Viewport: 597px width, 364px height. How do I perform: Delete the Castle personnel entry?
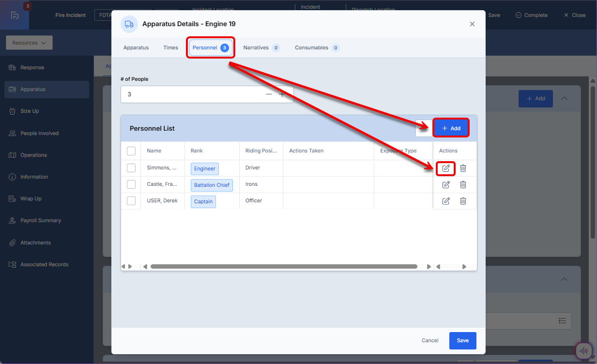(x=463, y=185)
